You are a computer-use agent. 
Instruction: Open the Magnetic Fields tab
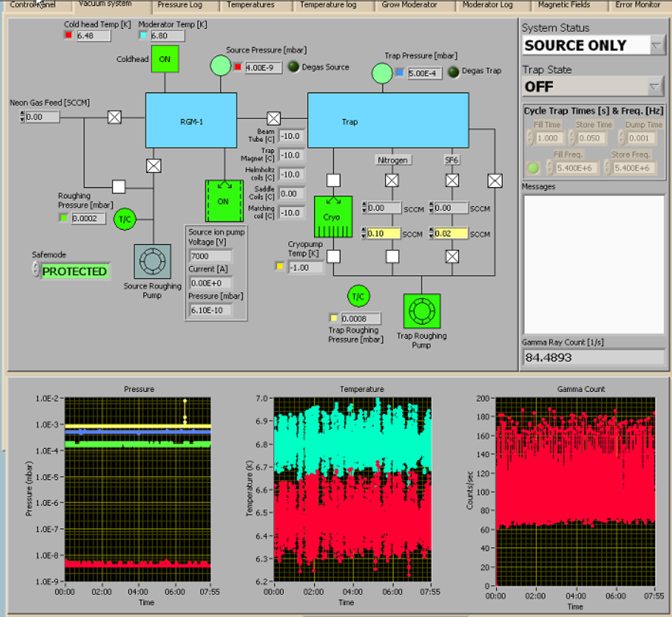click(564, 5)
